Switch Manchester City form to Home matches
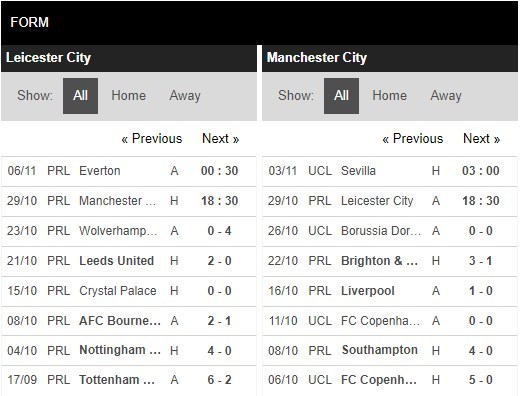The image size is (522, 396). (x=390, y=96)
